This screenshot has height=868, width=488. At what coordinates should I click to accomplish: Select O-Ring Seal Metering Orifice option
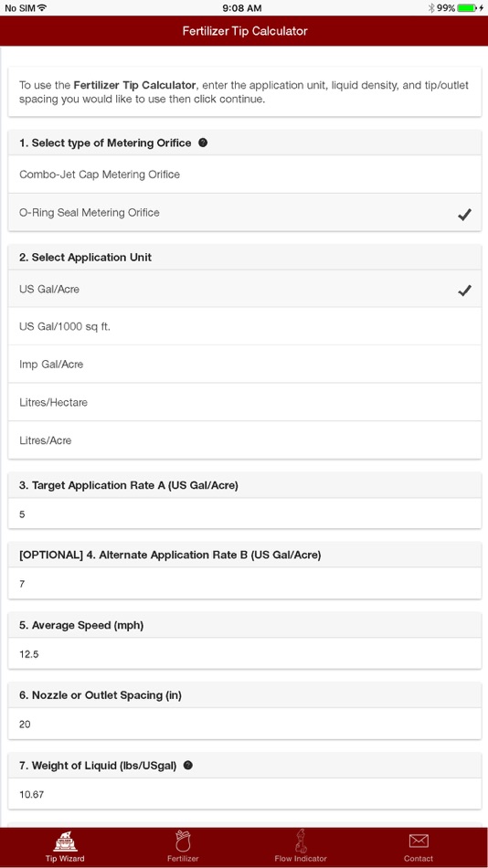244,213
